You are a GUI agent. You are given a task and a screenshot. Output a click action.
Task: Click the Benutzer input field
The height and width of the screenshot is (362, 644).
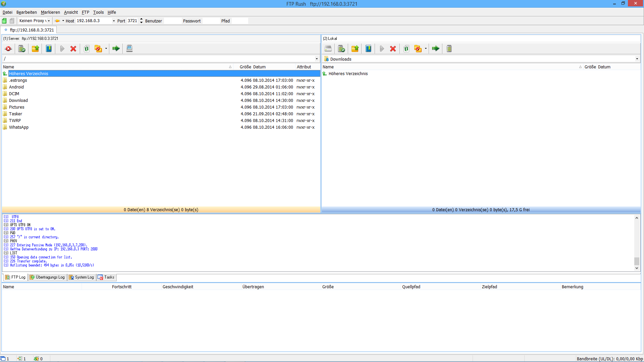click(172, 21)
